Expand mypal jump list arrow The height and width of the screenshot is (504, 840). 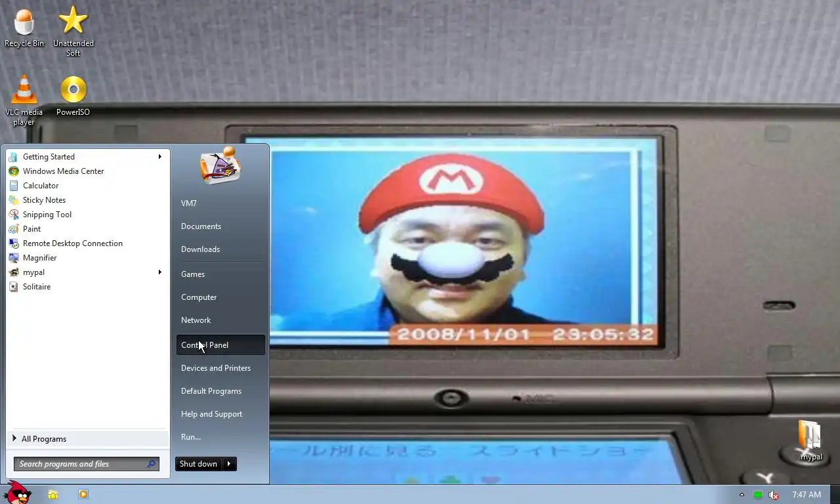[159, 272]
